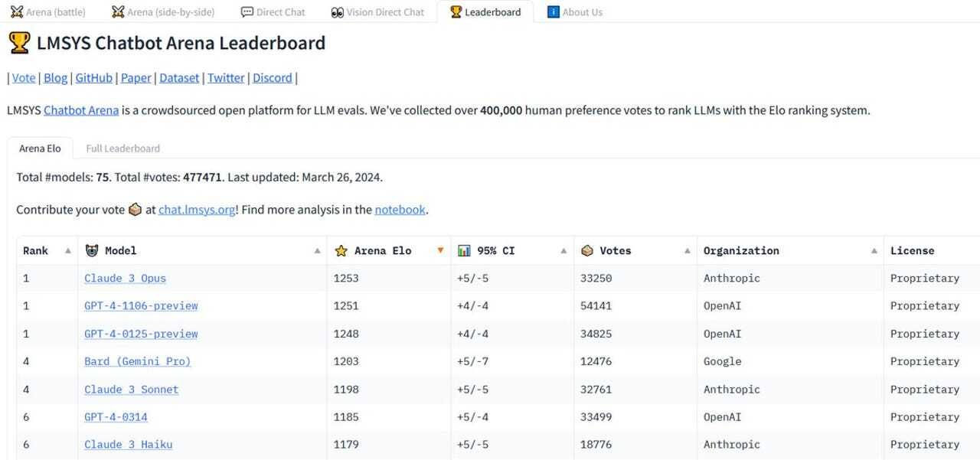Open the Vision Direct Chat tab

tap(377, 12)
